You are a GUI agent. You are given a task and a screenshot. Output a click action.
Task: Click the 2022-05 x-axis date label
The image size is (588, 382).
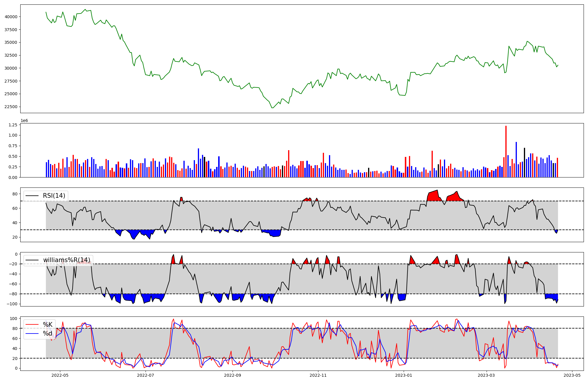pyautogui.click(x=60, y=375)
